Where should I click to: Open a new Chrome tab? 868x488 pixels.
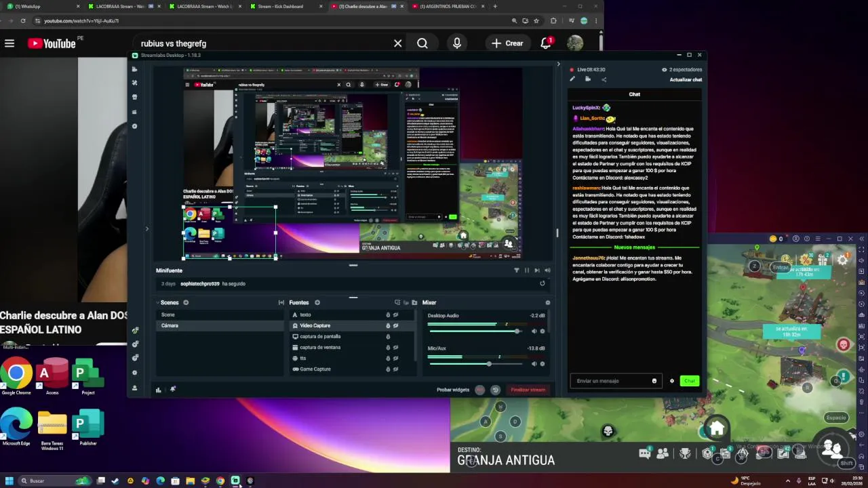495,7
